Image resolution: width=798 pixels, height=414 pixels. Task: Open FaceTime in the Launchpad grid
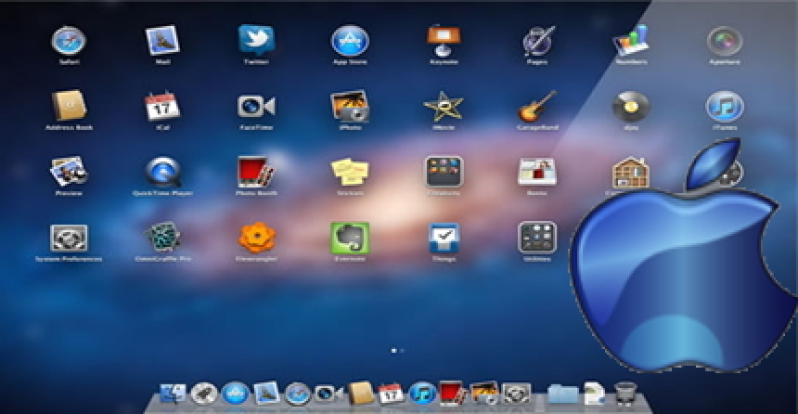click(x=256, y=106)
